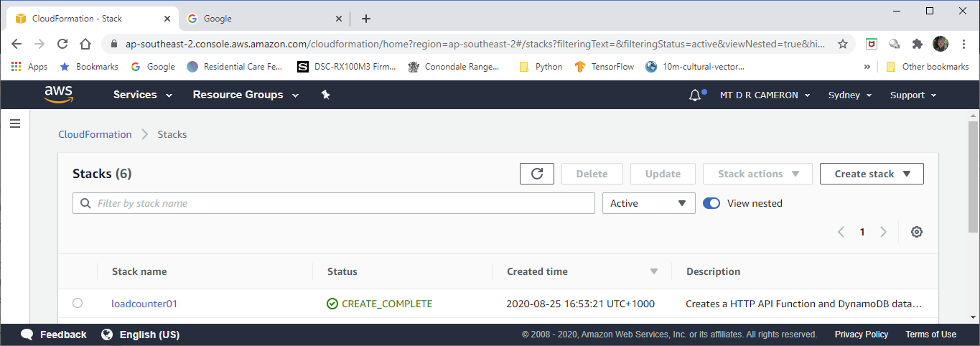The height and width of the screenshot is (346, 980).
Task: Open the browser extensions puzzle icon
Action: (917, 44)
